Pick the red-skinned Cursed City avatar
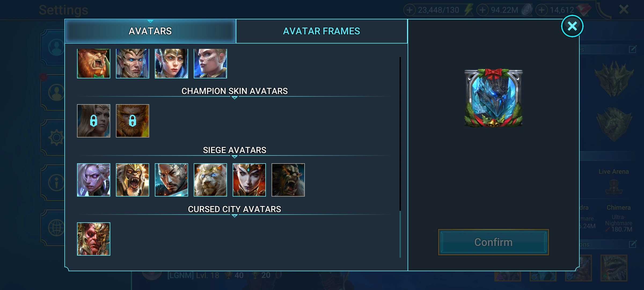This screenshot has height=290, width=644. pyautogui.click(x=93, y=239)
